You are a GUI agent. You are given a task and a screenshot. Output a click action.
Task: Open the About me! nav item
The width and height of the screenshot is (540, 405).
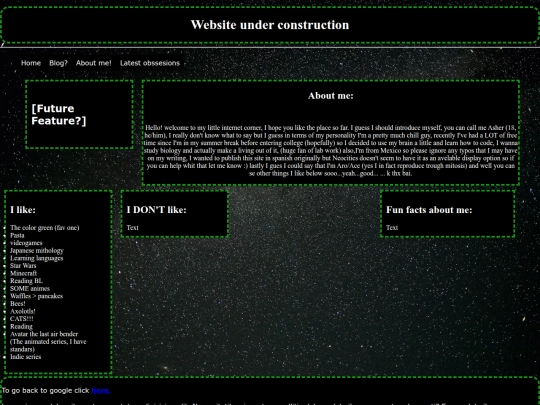point(94,63)
